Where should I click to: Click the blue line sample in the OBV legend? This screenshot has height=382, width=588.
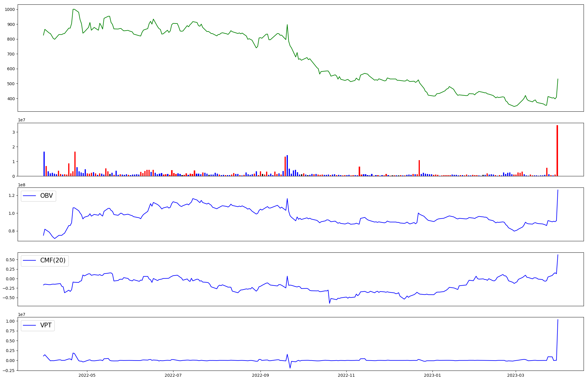[29, 196]
